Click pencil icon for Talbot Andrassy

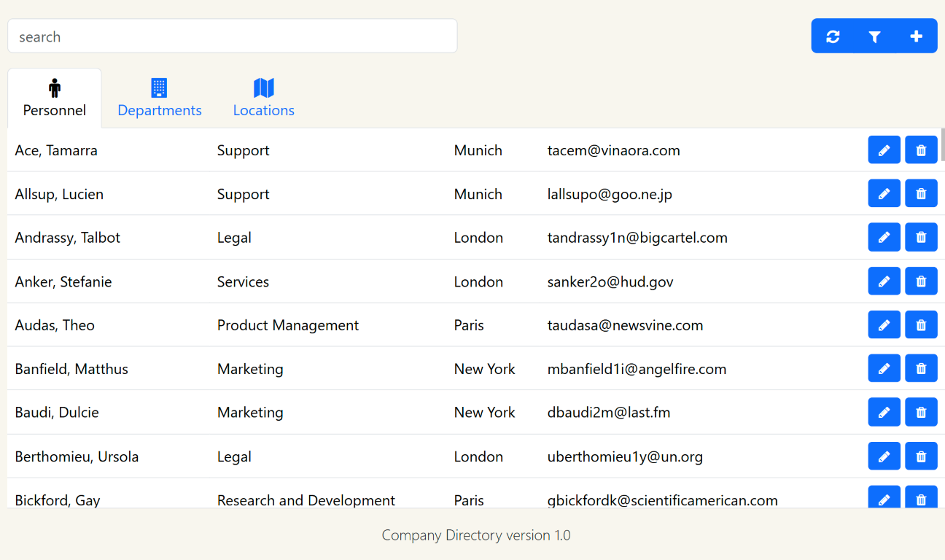884,238
